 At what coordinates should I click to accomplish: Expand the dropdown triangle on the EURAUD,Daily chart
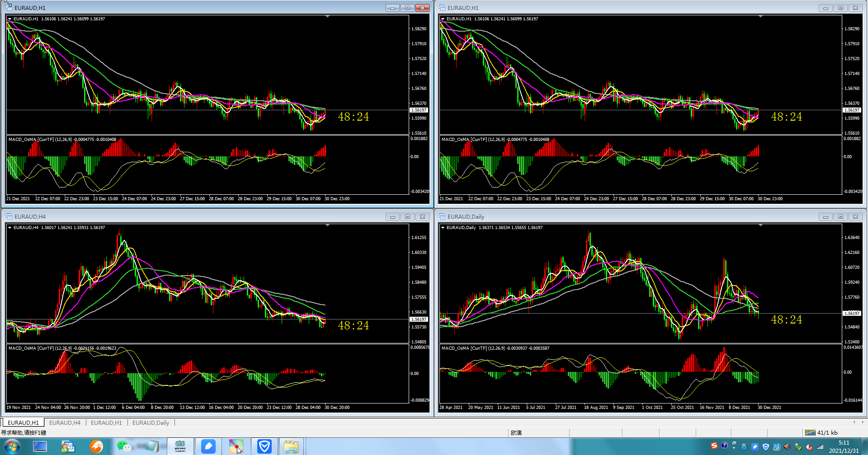[x=443, y=228]
